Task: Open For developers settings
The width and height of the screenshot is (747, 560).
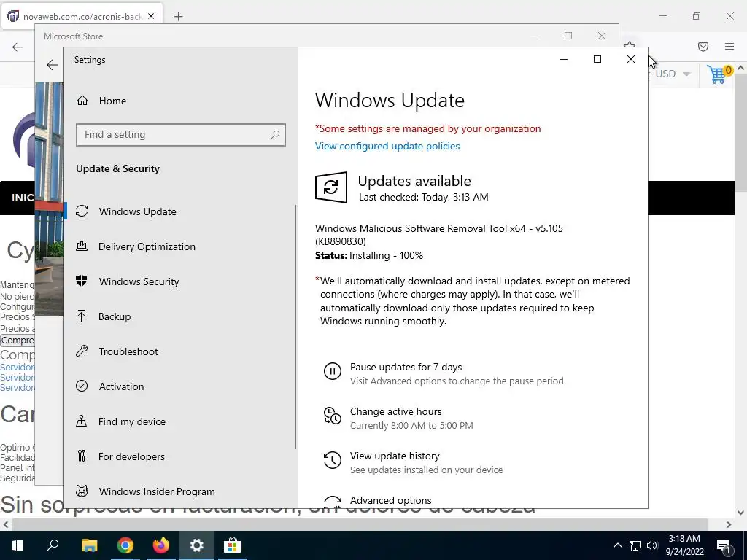Action: [131, 456]
